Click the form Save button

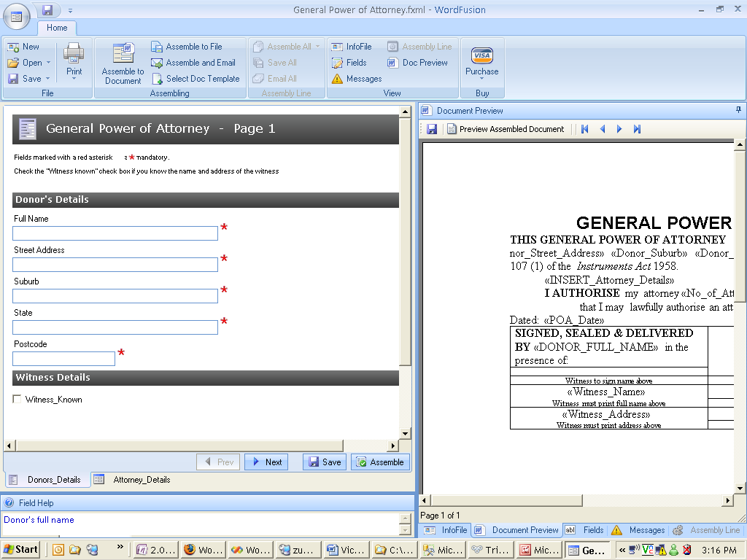(x=325, y=462)
